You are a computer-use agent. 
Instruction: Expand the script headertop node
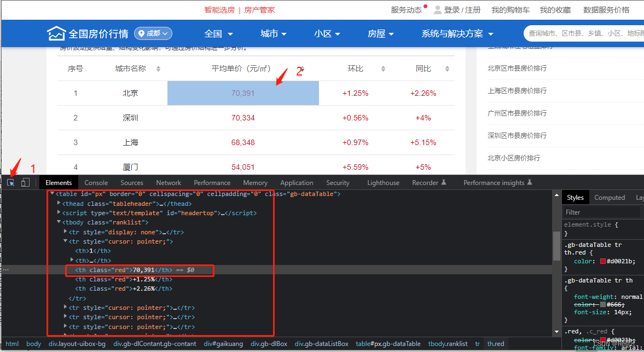click(x=59, y=213)
